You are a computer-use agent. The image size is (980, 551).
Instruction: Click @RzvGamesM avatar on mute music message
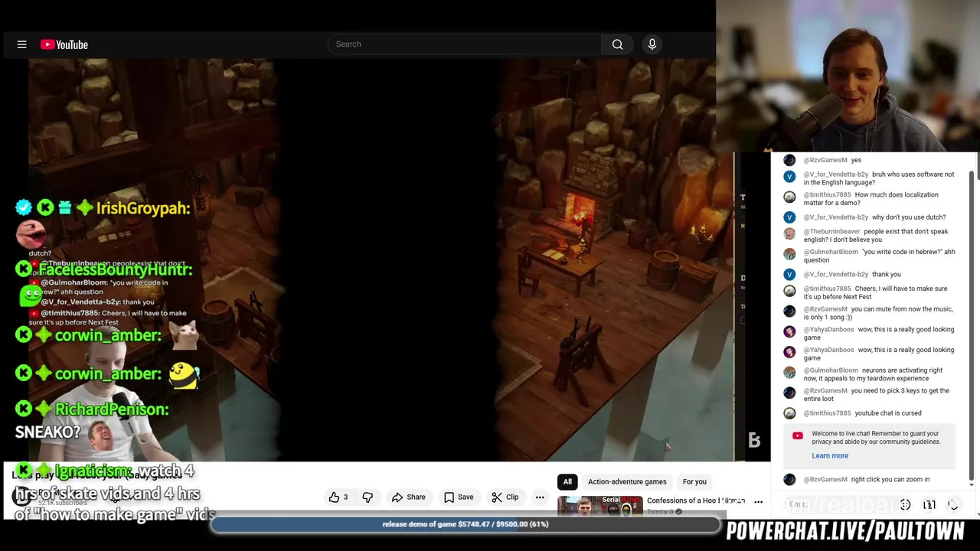pos(789,311)
